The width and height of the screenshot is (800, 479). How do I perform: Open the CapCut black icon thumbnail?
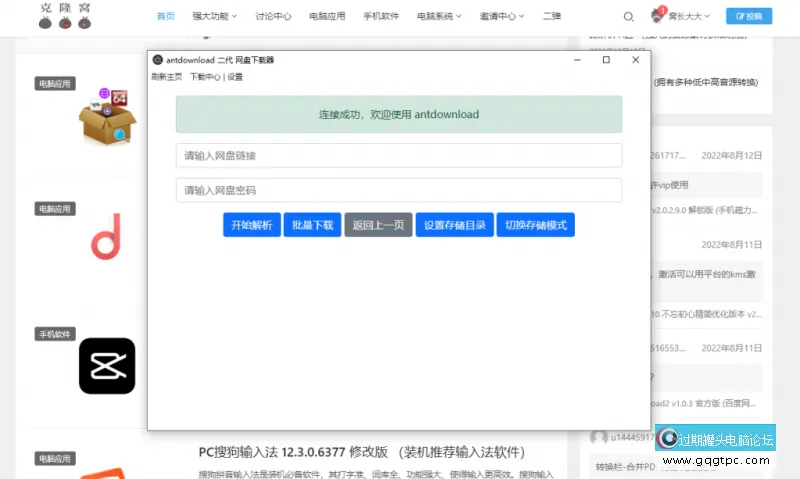click(107, 366)
